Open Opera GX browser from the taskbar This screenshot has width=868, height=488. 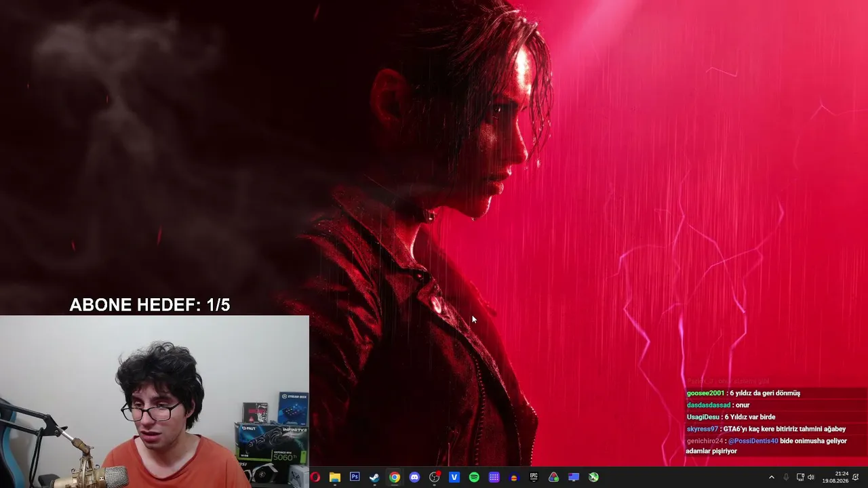(x=315, y=477)
